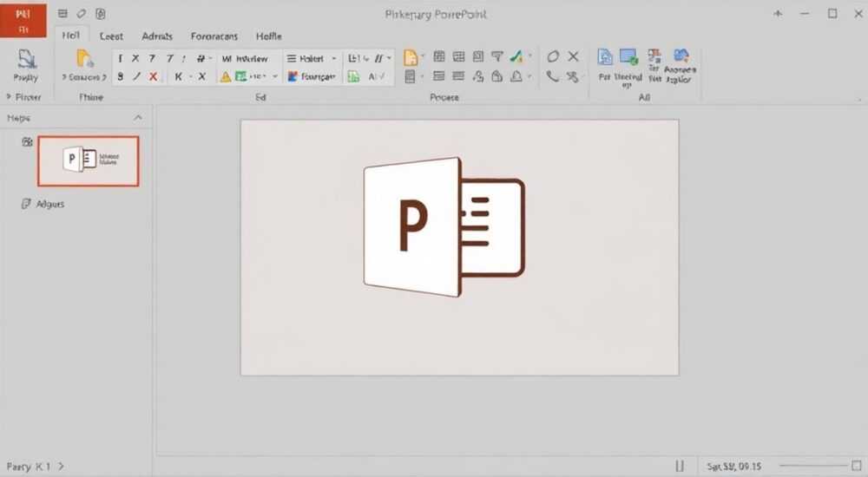
Task: Click the Fourcarr button in the ribbon
Action: point(312,77)
